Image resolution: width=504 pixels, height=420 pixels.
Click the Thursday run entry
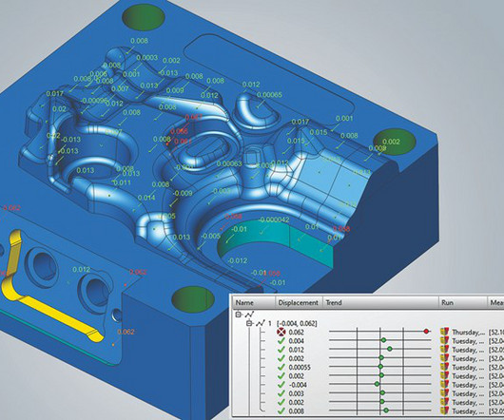click(x=468, y=332)
